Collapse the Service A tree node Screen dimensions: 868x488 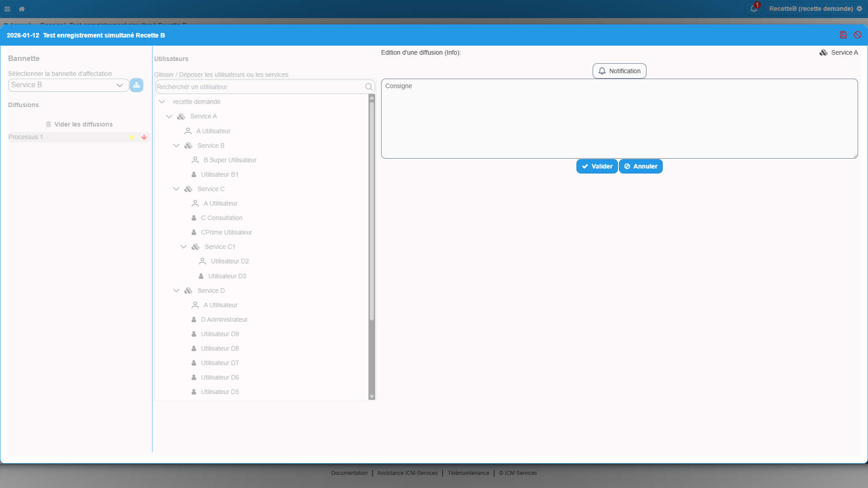click(x=169, y=117)
